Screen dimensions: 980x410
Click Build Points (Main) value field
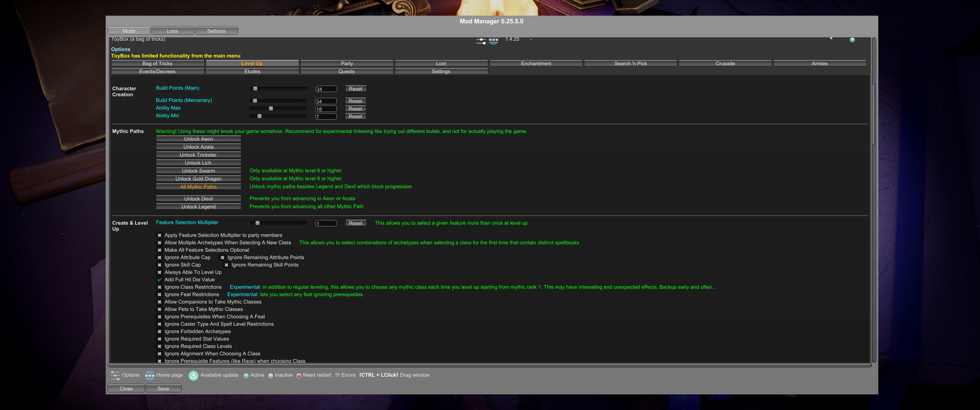pyautogui.click(x=326, y=89)
